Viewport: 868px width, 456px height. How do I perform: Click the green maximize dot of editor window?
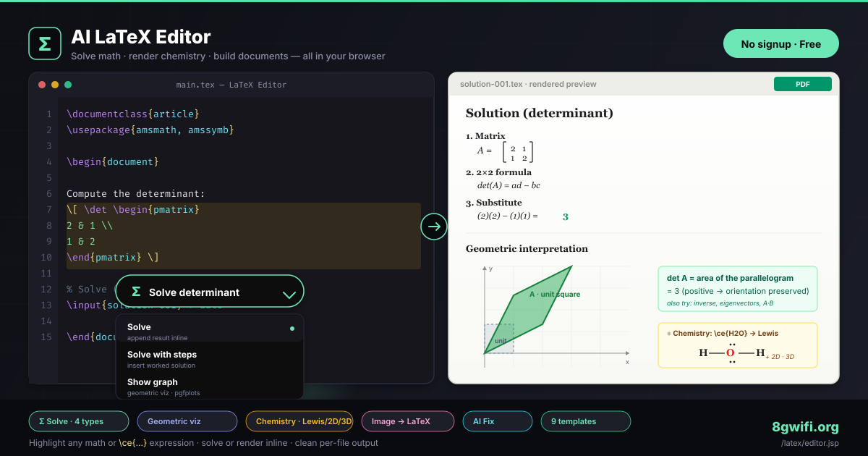68,85
